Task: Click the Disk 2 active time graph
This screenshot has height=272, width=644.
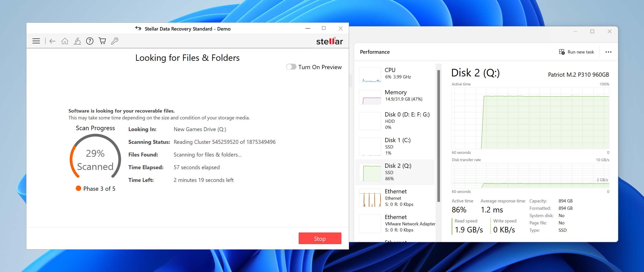Action: (530, 118)
